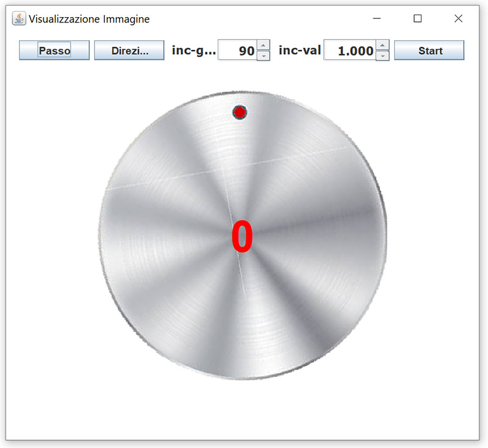Viewport: 488px width, 448px height.
Task: Focus the inc-val field showing 1.000
Action: (350, 51)
